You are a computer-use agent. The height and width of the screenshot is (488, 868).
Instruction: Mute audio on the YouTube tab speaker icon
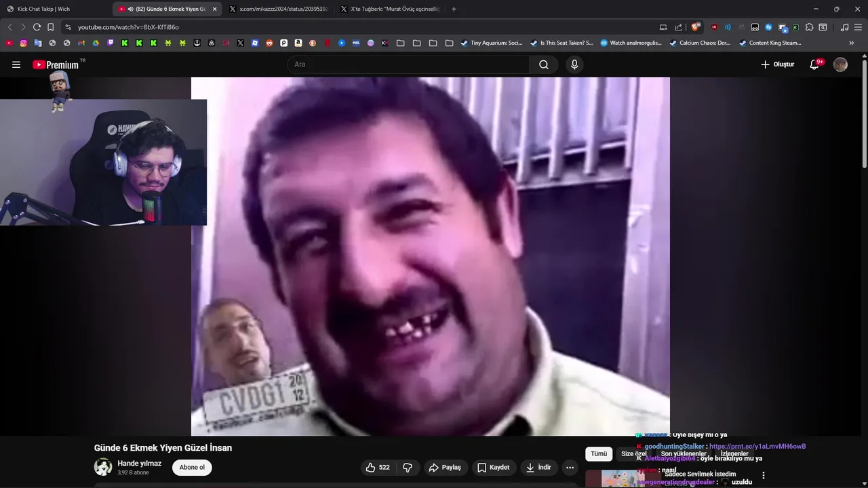(x=130, y=9)
